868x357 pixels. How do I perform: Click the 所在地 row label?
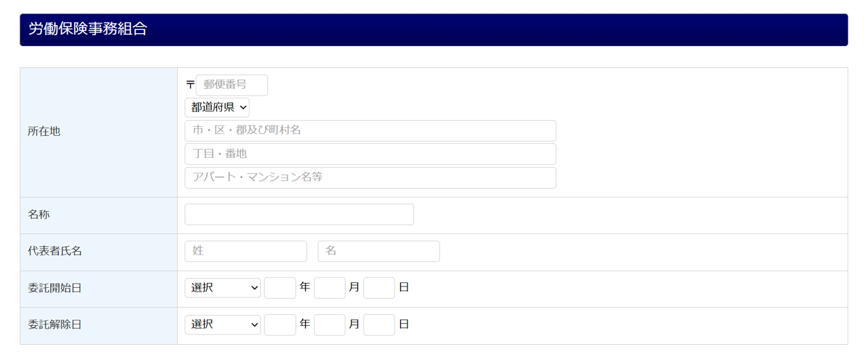(x=44, y=132)
